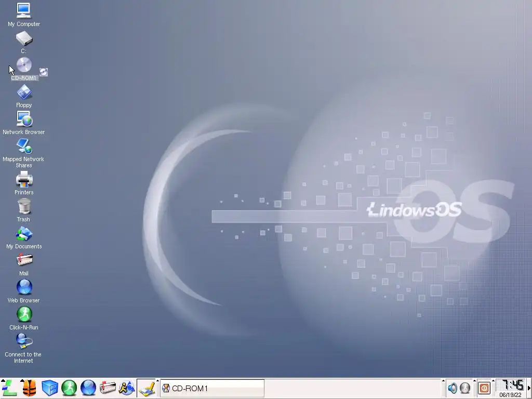
Task: Switch to CD-ROM1 taskbar window button
Action: (212, 388)
